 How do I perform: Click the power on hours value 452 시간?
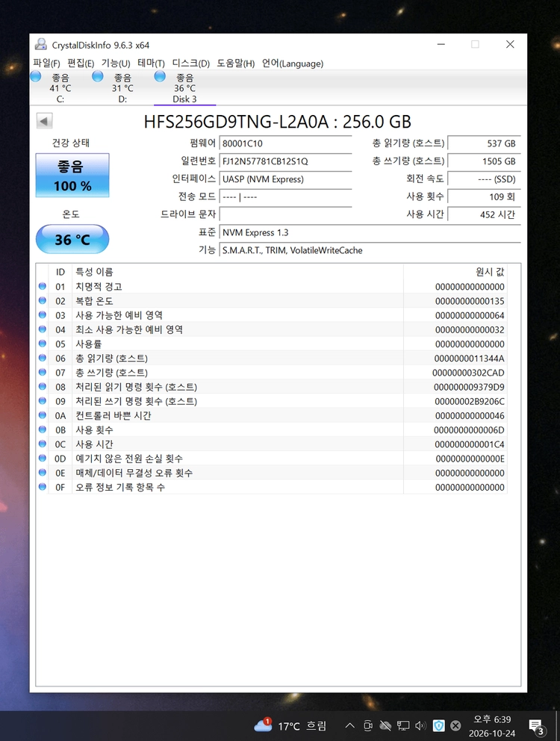(484, 214)
